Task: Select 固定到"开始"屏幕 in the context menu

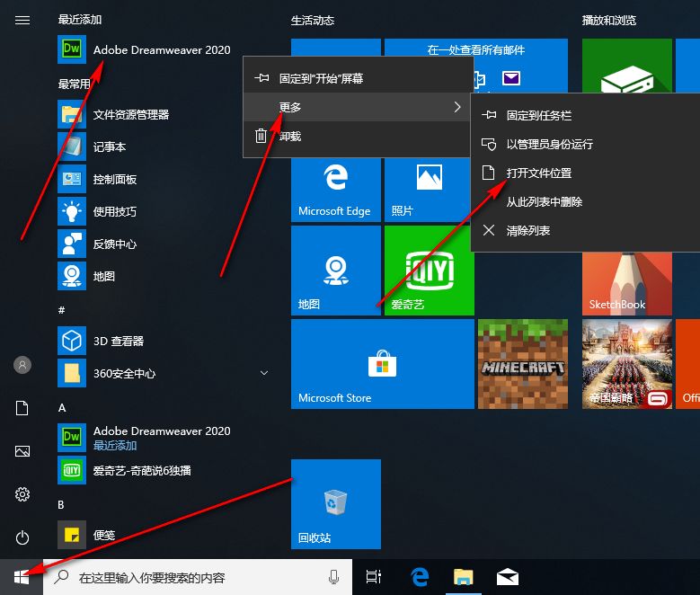Action: (358, 78)
